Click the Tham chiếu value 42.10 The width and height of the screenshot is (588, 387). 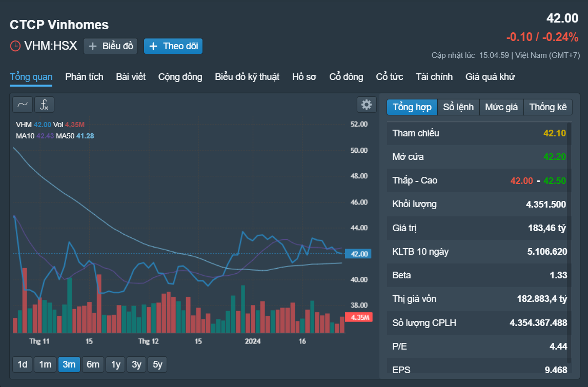click(555, 133)
